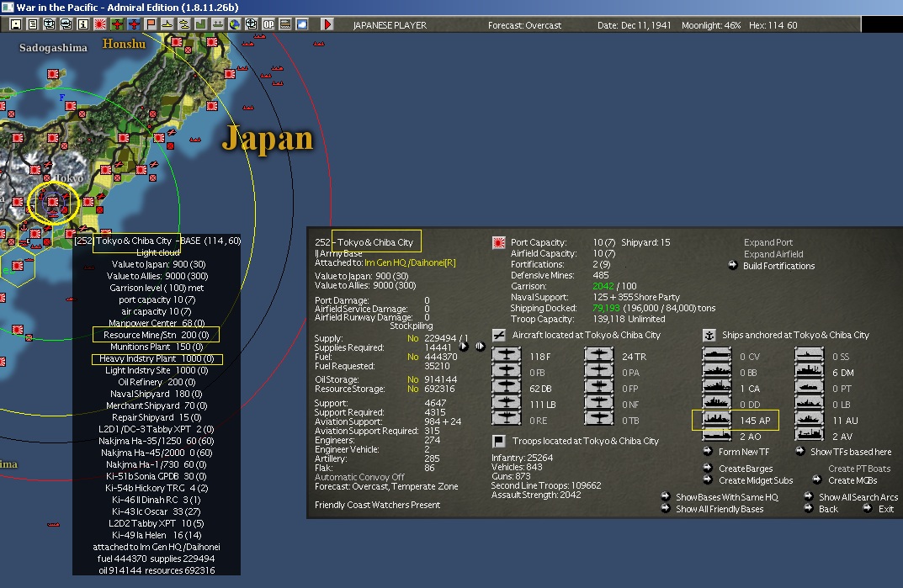
Task: Click 'Date: Dec 11, 1941' in status bar
Action: click(x=634, y=25)
